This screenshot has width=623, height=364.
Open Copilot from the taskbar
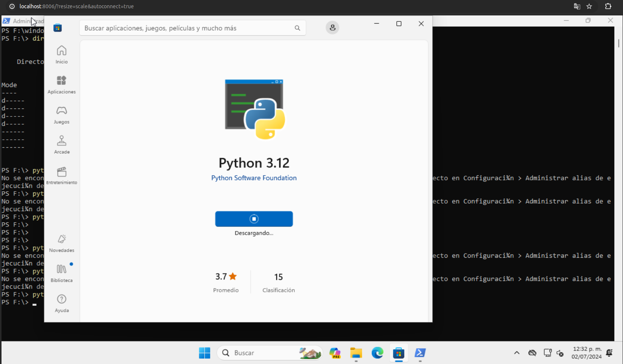coord(335,353)
